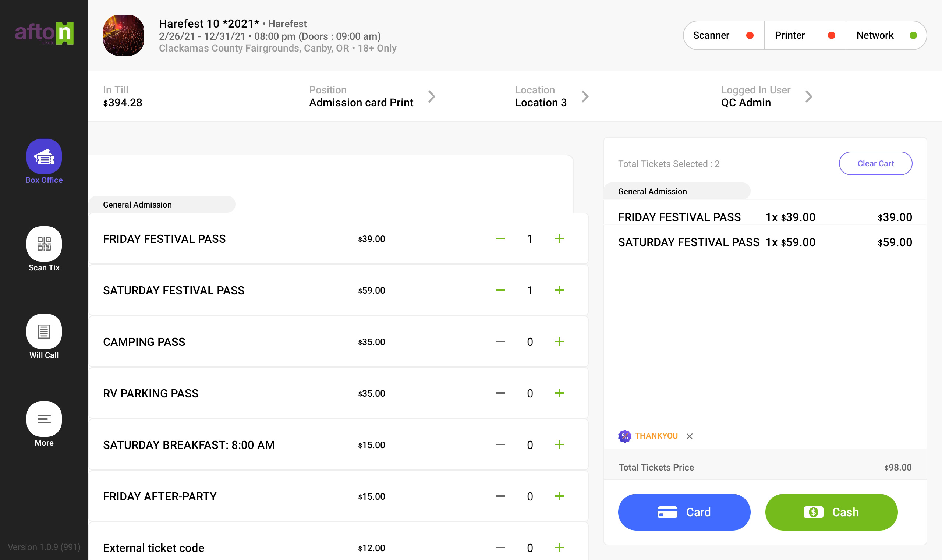Viewport: 942px width, 560px height.
Task: Decrease RV Parking Pass quantity
Action: pos(500,393)
